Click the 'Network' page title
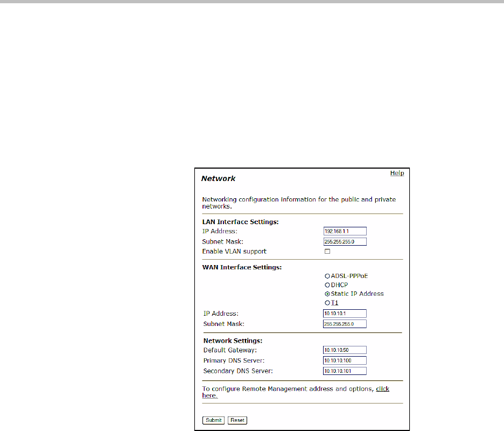 click(x=218, y=178)
